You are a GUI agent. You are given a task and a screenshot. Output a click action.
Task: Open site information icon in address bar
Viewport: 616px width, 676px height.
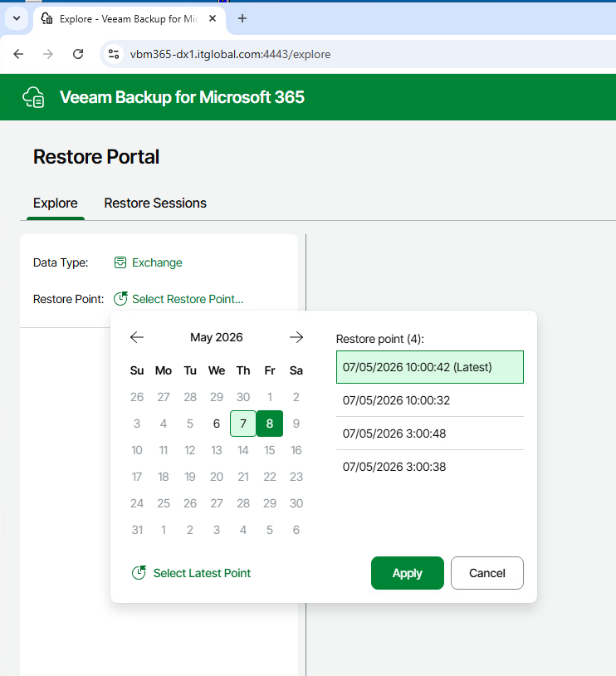tap(114, 54)
